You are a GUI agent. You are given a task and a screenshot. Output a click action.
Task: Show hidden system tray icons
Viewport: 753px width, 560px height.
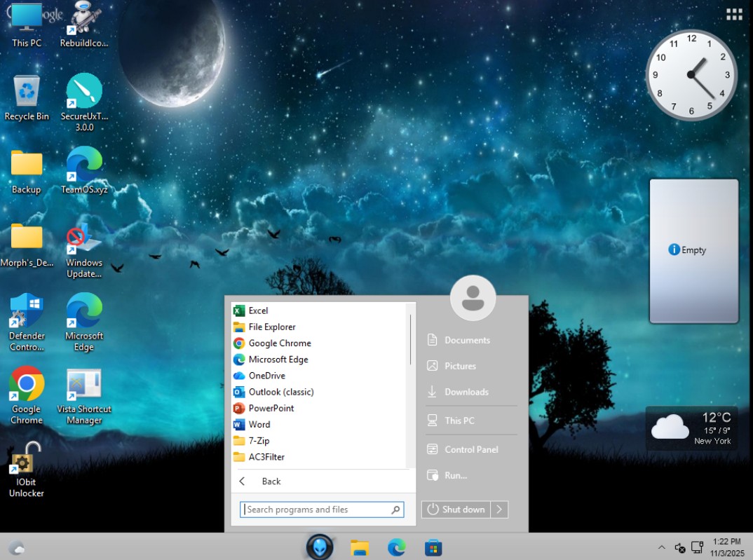(x=661, y=547)
